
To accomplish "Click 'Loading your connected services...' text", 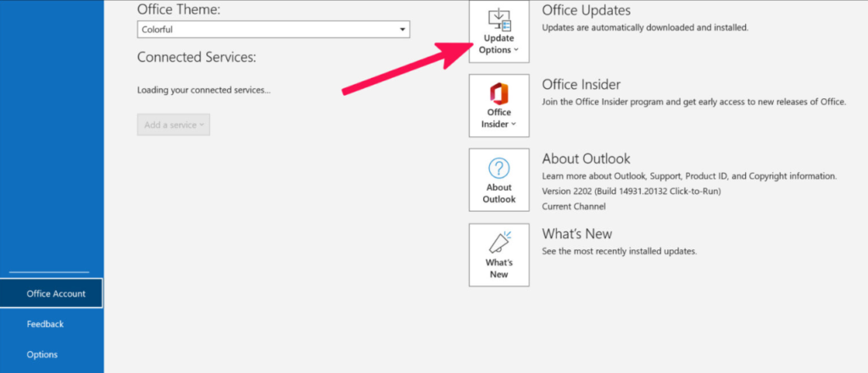I will click(x=203, y=90).
